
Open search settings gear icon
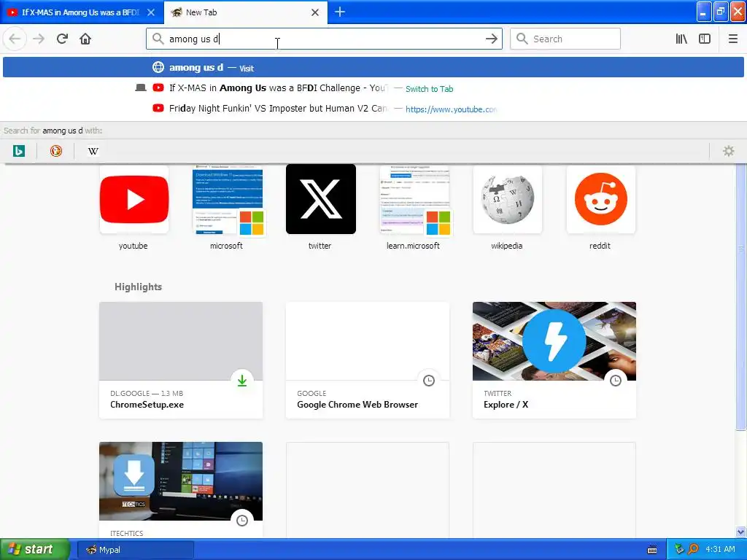coord(729,151)
